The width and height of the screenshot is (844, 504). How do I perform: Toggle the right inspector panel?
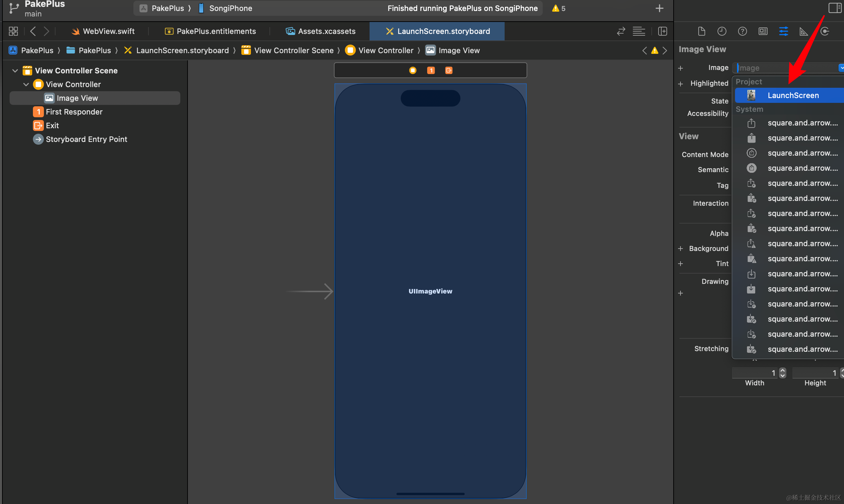(x=834, y=8)
